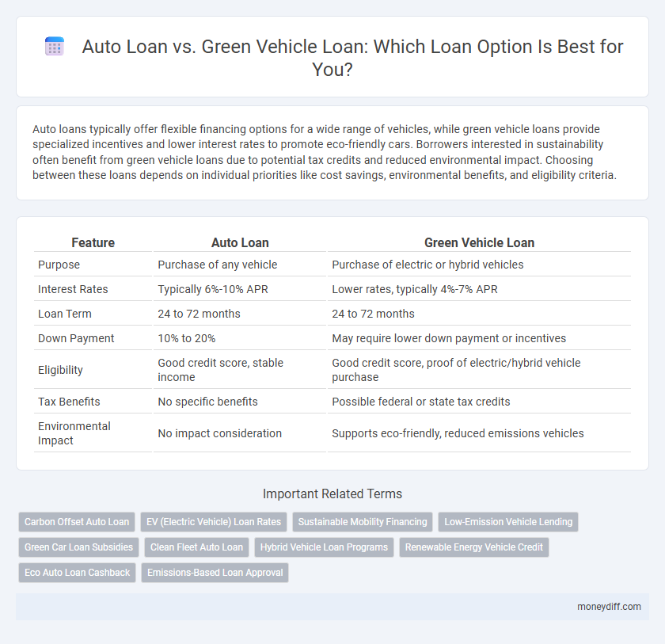Click the Green Vehicle Loan column header
Viewport: 665px width, 644px height.
pyautogui.click(x=479, y=242)
